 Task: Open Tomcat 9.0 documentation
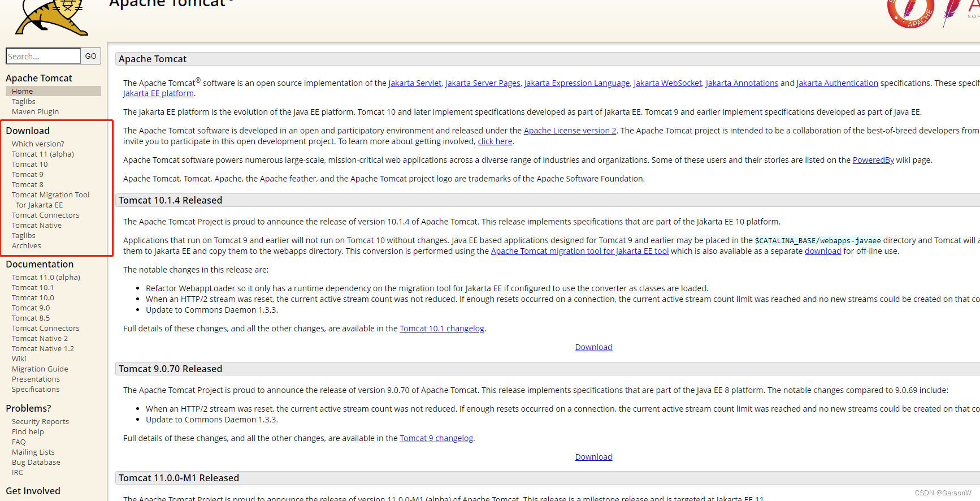click(31, 308)
